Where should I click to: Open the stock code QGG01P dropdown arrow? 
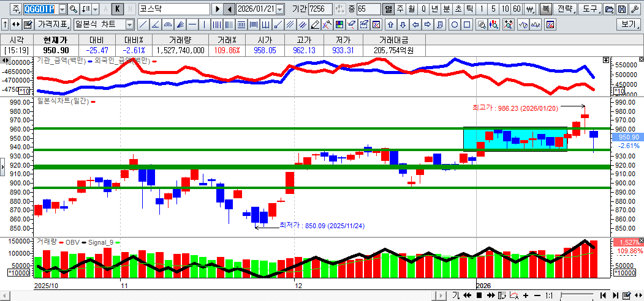[62, 9]
